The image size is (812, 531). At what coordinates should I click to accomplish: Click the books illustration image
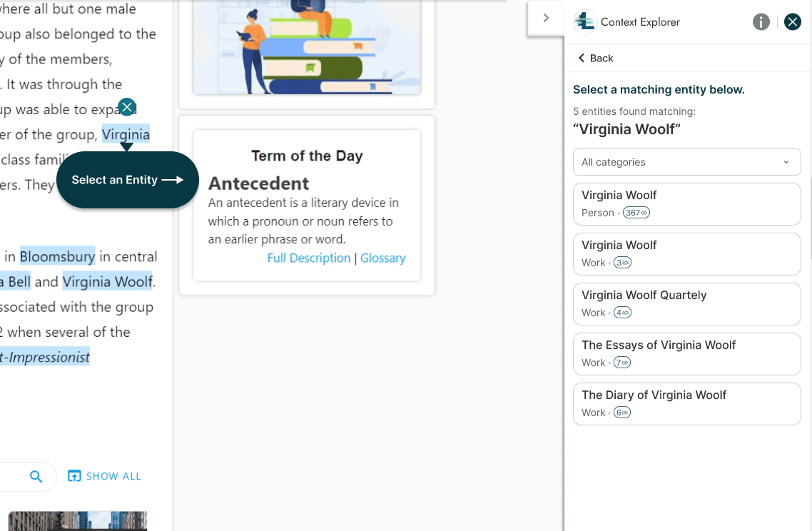click(x=307, y=47)
